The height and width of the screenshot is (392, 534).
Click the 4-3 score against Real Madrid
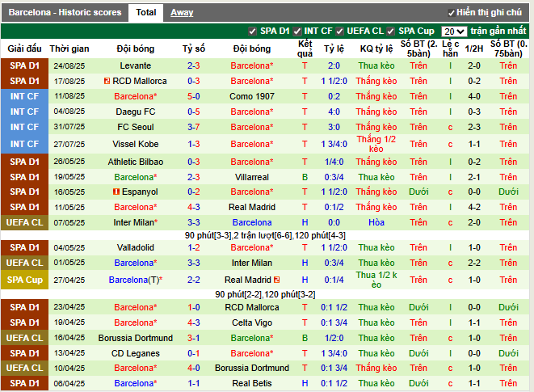193,207
